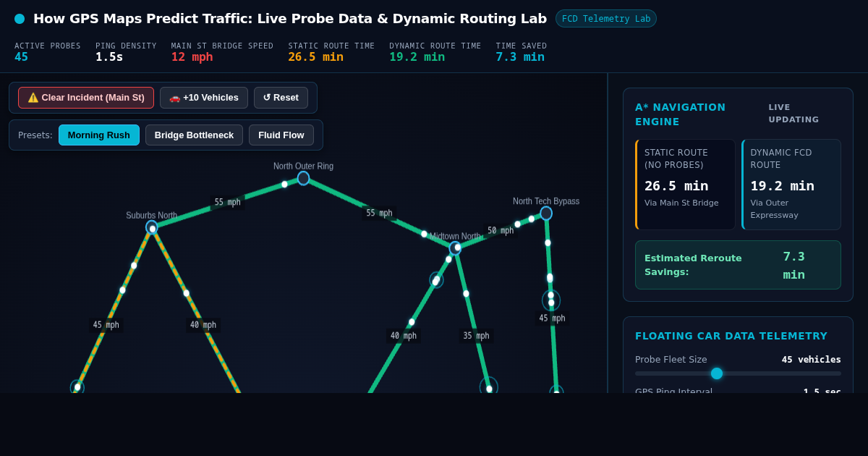Click the FCD Telemetry Lab badge
The height and width of the screenshot is (456, 868).
(606, 19)
